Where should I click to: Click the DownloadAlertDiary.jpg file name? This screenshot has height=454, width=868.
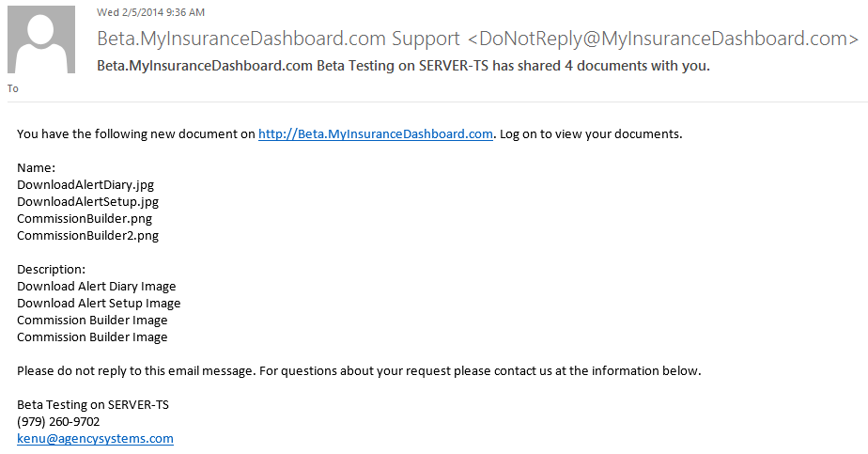[x=85, y=185]
